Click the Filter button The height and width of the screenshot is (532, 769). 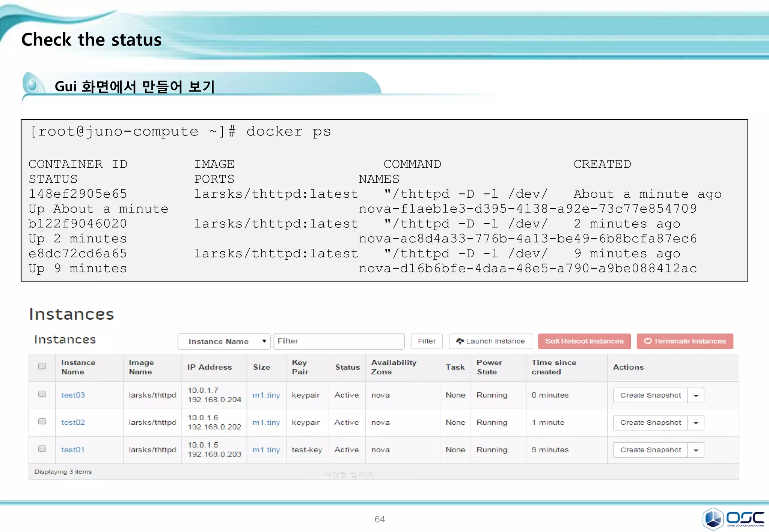pos(427,341)
